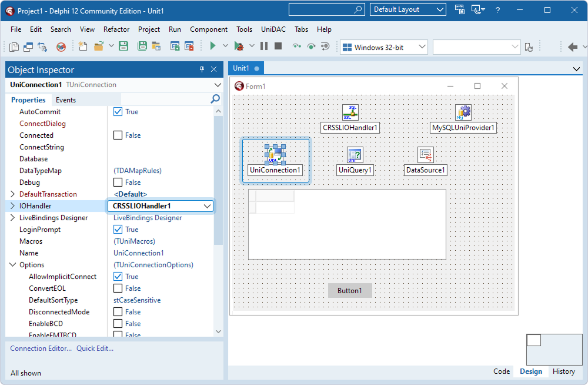Click the Run Until Return icon
This screenshot has height=385, width=588.
coord(325,46)
